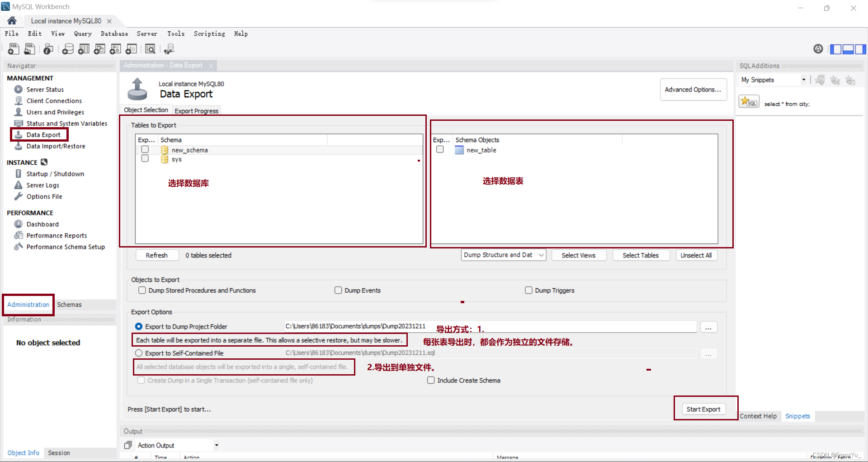Open Startup / Shutdown in navigator
Image resolution: width=868 pixels, height=462 pixels.
(55, 174)
